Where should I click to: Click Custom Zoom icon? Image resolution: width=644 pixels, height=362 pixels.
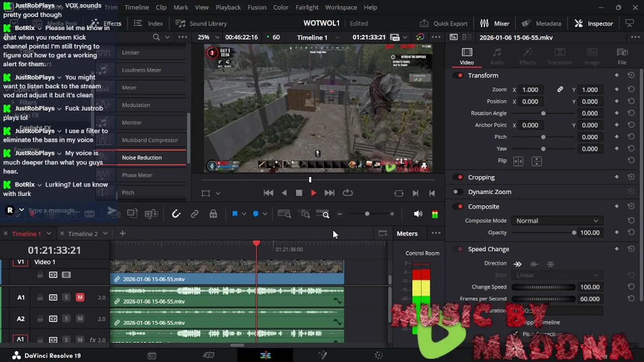click(323, 214)
